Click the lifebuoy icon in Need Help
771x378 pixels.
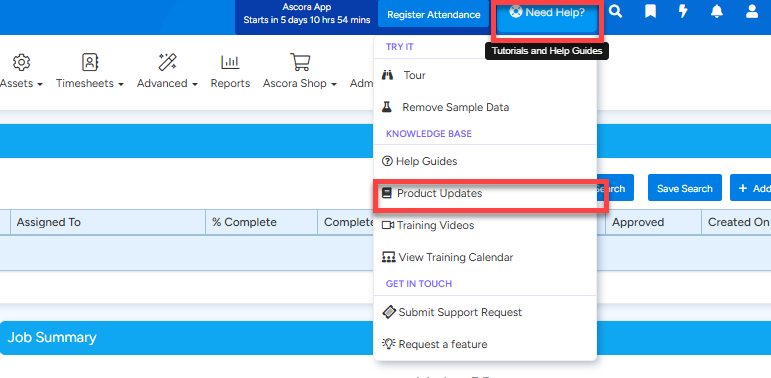point(515,12)
